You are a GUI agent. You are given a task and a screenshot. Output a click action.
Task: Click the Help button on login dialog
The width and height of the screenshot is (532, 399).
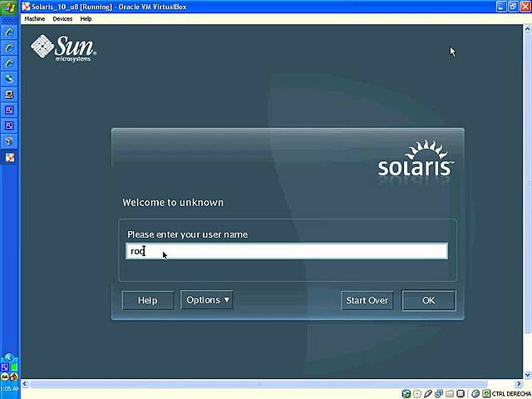tap(148, 300)
